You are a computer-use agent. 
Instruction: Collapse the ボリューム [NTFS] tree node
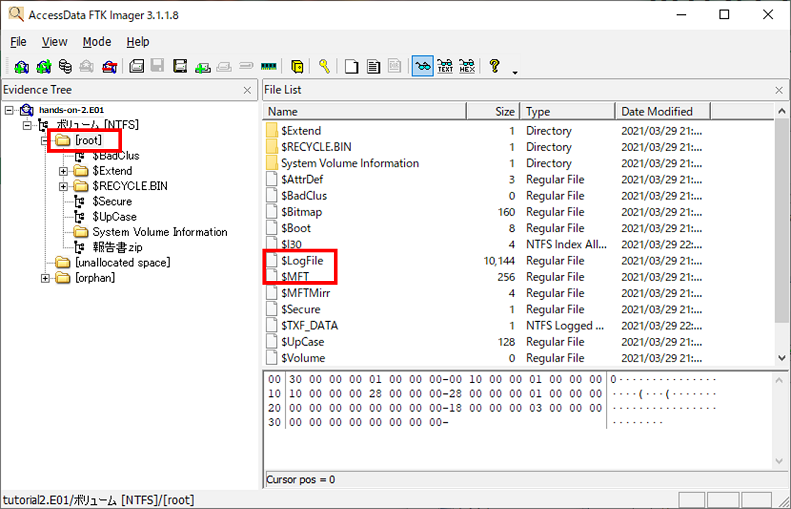pyautogui.click(x=27, y=125)
